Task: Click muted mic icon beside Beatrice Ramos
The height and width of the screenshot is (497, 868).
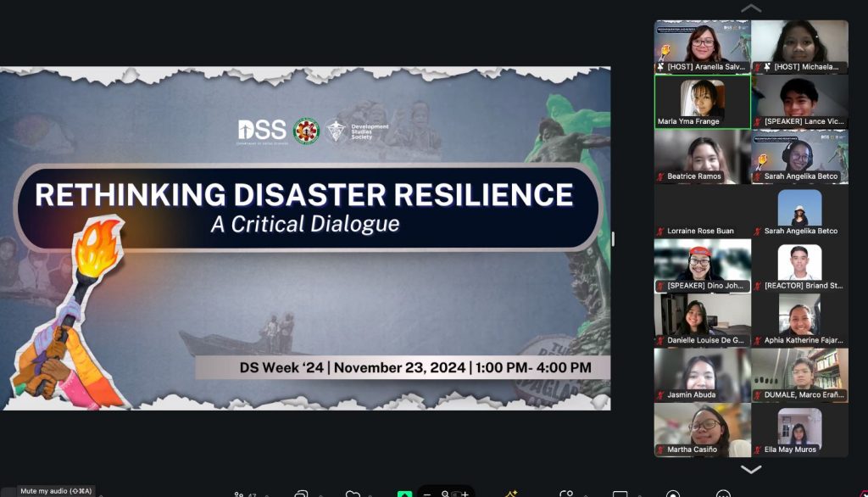Action: coord(660,176)
